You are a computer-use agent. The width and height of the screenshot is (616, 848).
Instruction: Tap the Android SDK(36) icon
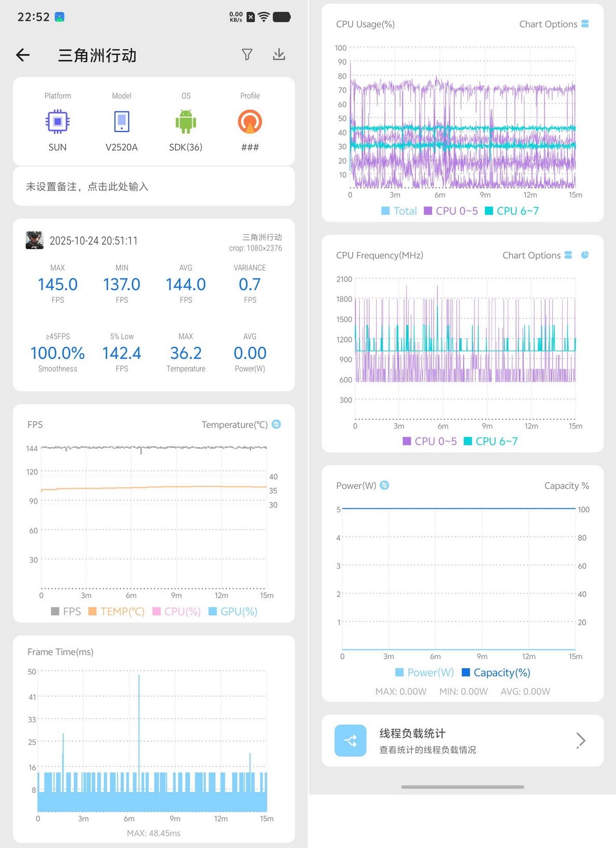[x=185, y=122]
